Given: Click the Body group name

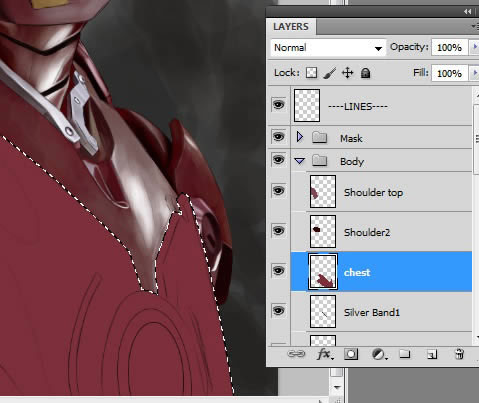Looking at the screenshot, I should point(352,162).
